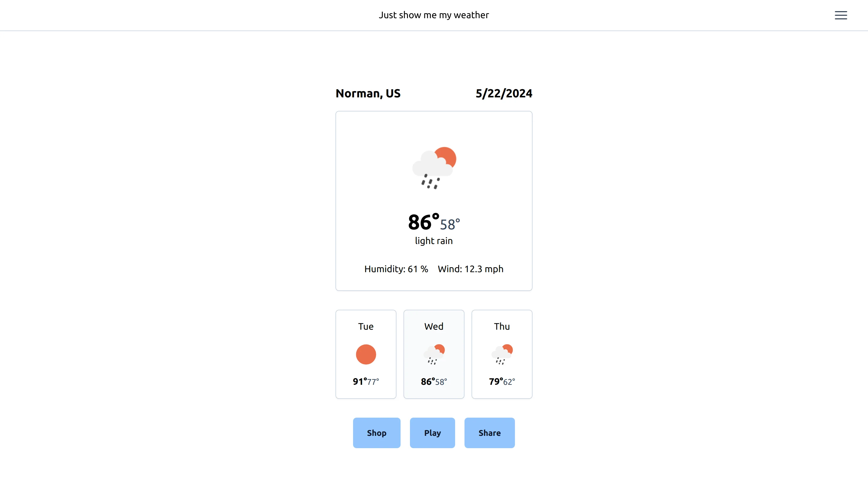Screen dimensions: 868x481
Task: Select the Tue day label
Action: (366, 326)
